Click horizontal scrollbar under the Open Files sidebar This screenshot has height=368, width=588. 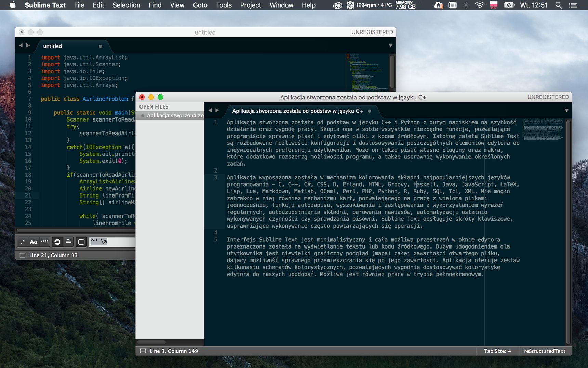(151, 342)
